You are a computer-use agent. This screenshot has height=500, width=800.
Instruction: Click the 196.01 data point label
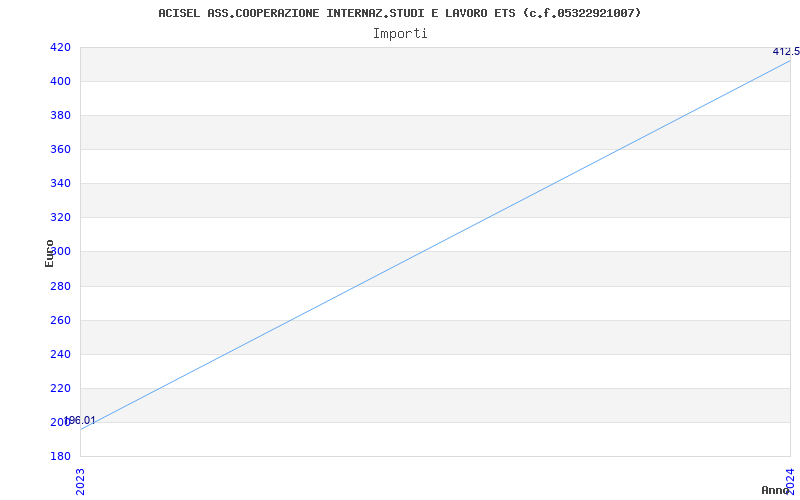point(80,420)
